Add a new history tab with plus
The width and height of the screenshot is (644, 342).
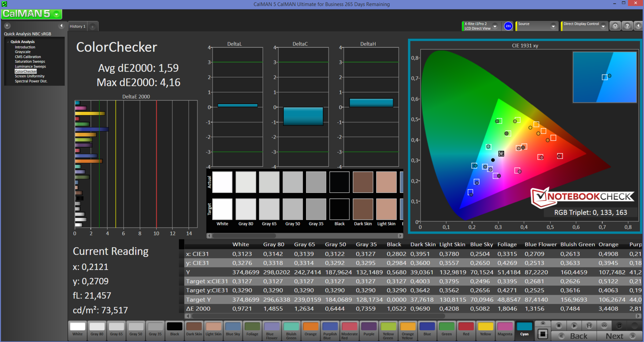93,26
